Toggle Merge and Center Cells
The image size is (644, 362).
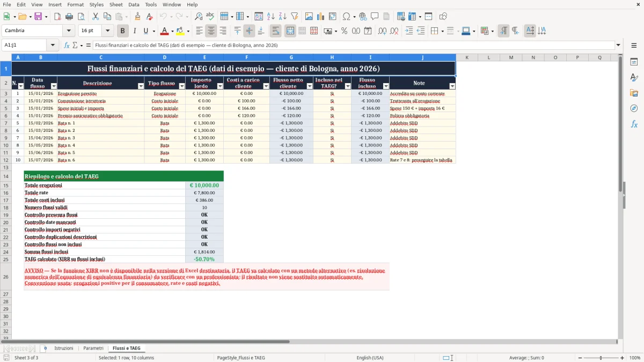pos(290,31)
